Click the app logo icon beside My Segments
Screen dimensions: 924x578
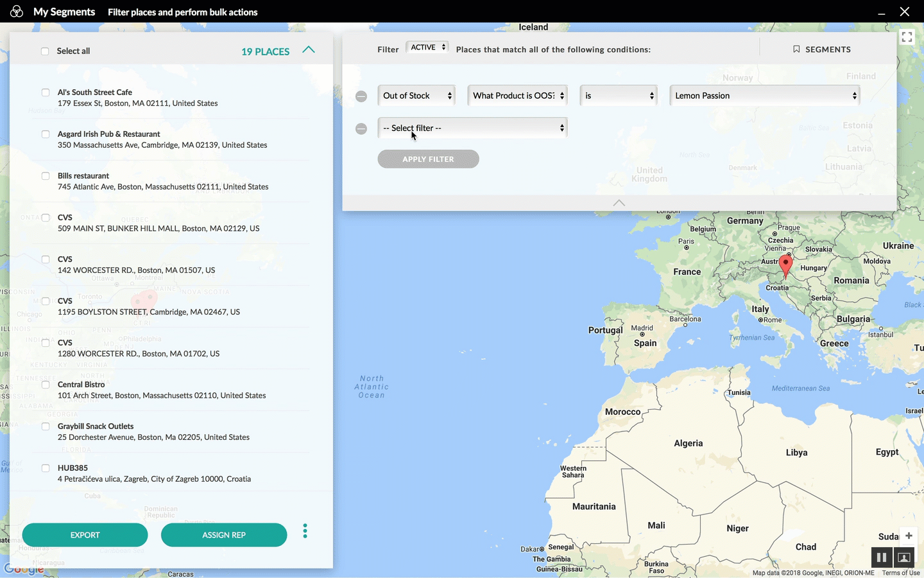[17, 12]
